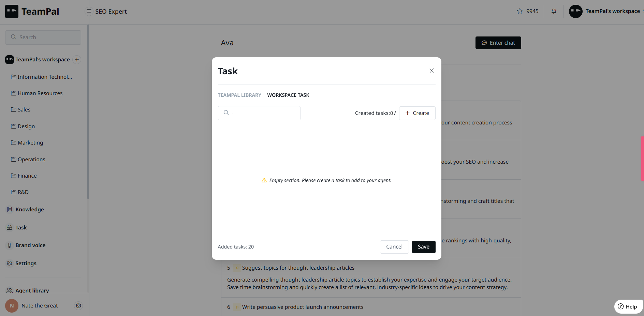
Task: Click the Knowledge book icon
Action: pyautogui.click(x=10, y=210)
